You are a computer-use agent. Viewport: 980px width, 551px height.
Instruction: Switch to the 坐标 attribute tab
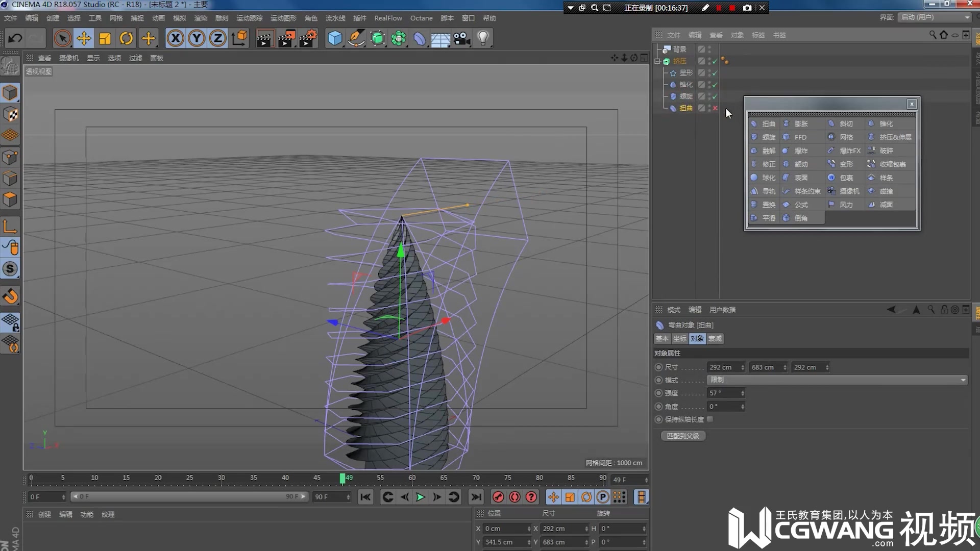[x=679, y=339]
